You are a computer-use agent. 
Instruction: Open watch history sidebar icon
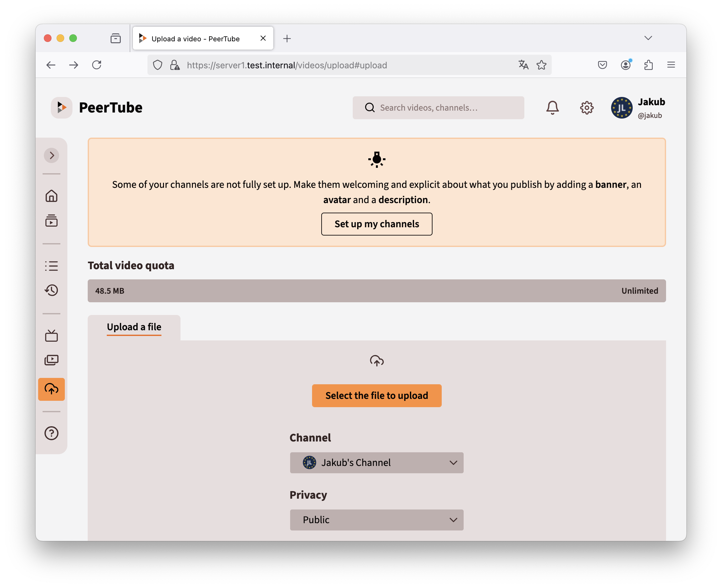point(51,290)
